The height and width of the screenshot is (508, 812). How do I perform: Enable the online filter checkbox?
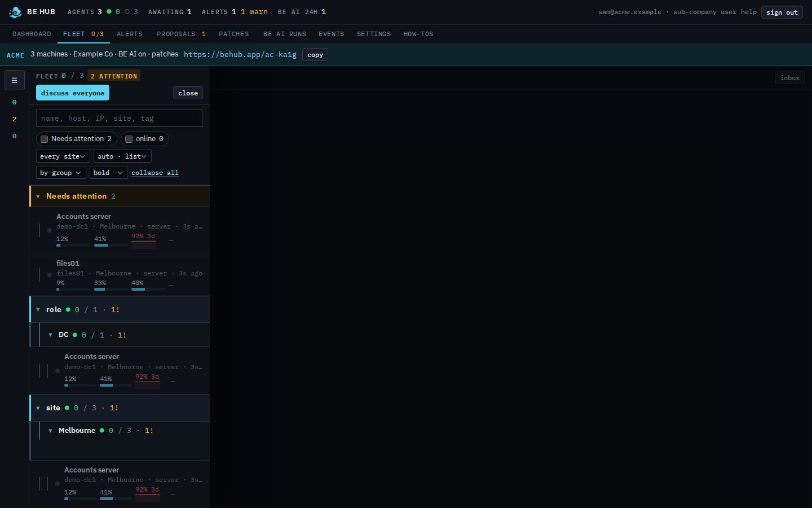click(x=129, y=139)
